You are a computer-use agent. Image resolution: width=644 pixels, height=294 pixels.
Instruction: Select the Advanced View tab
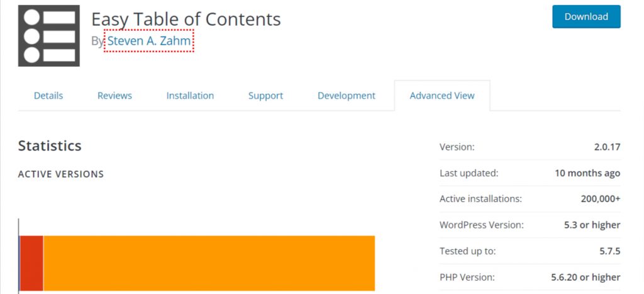click(x=442, y=96)
